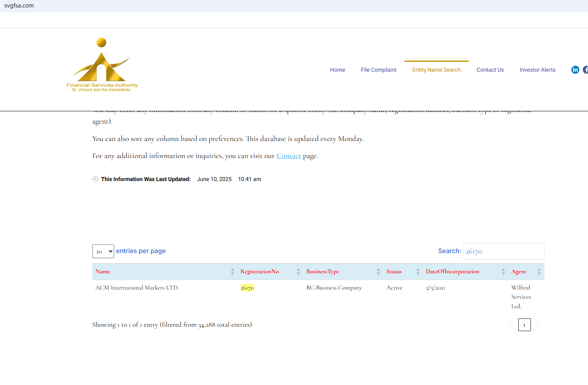Screen dimensions: 588x385
Task: Open the Investor Alerts page
Action: point(538,70)
